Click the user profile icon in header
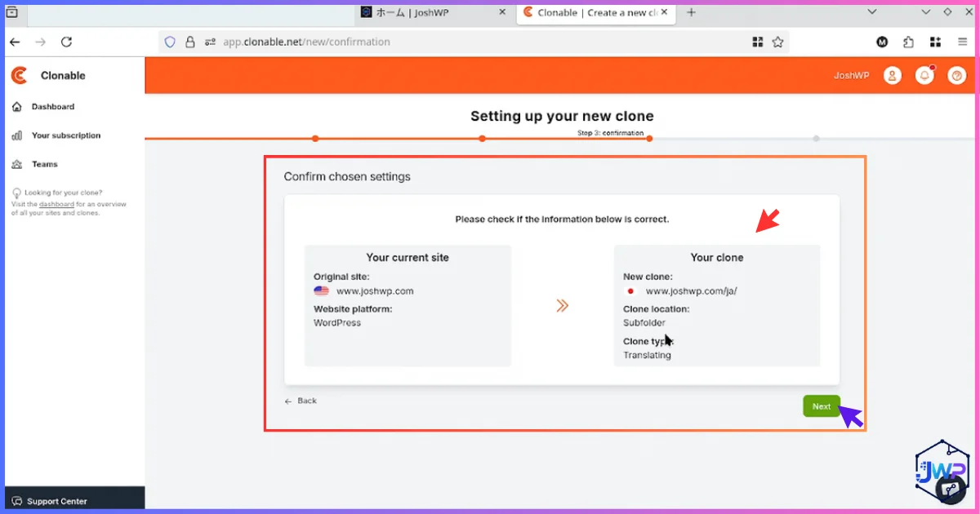 pyautogui.click(x=893, y=75)
